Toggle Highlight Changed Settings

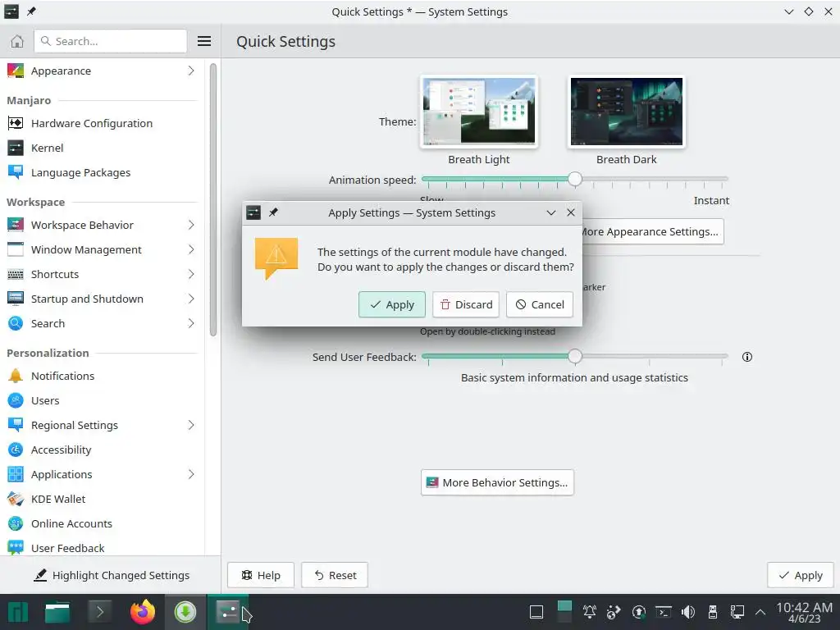pyautogui.click(x=111, y=575)
